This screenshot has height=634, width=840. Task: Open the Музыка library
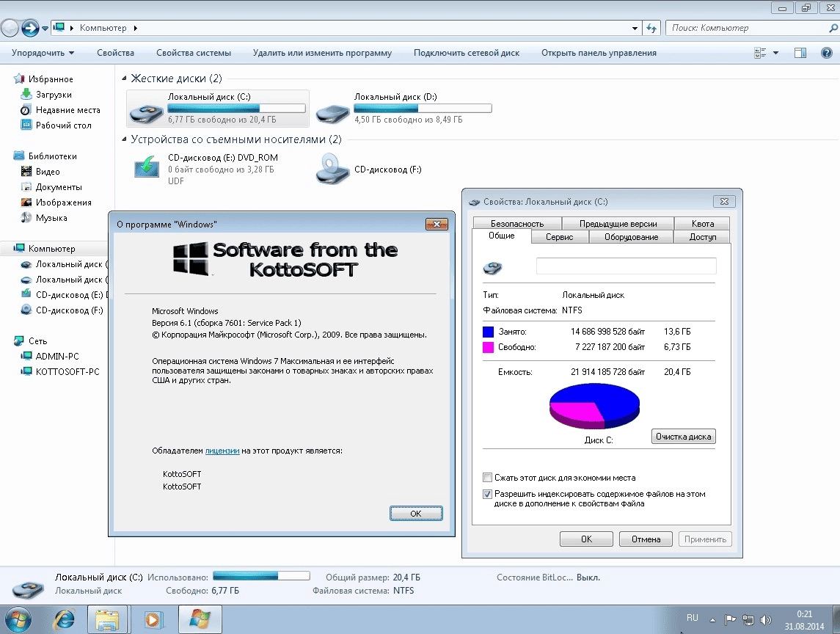click(51, 218)
